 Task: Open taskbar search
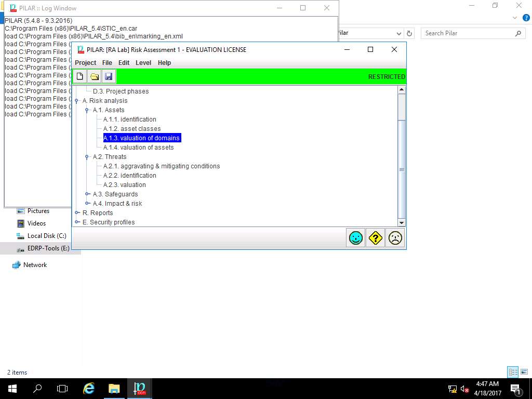click(37, 389)
